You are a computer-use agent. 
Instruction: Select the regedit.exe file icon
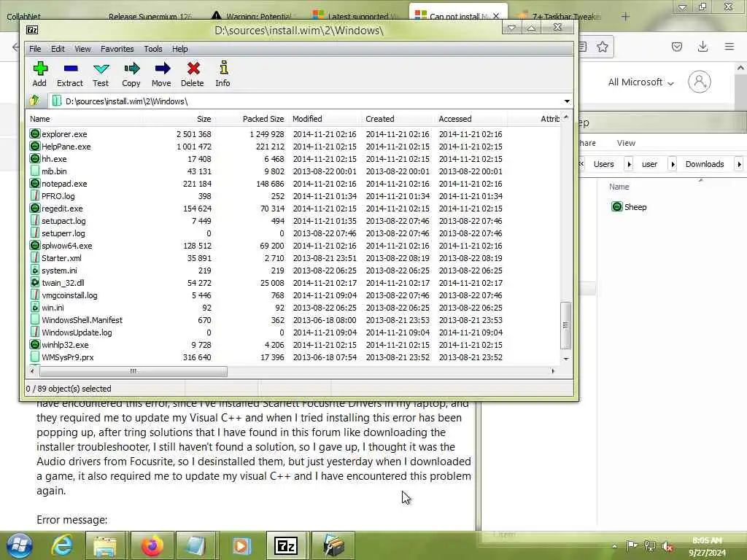[35, 208]
